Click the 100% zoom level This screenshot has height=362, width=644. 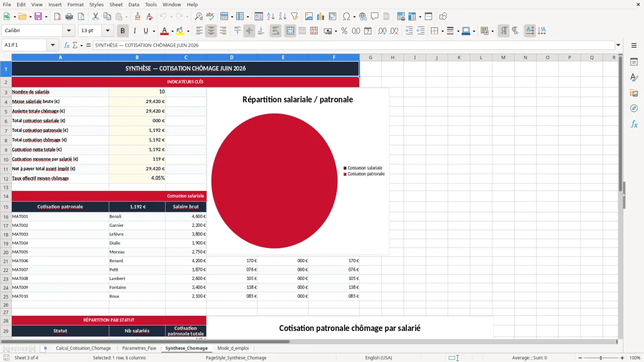[x=635, y=358]
